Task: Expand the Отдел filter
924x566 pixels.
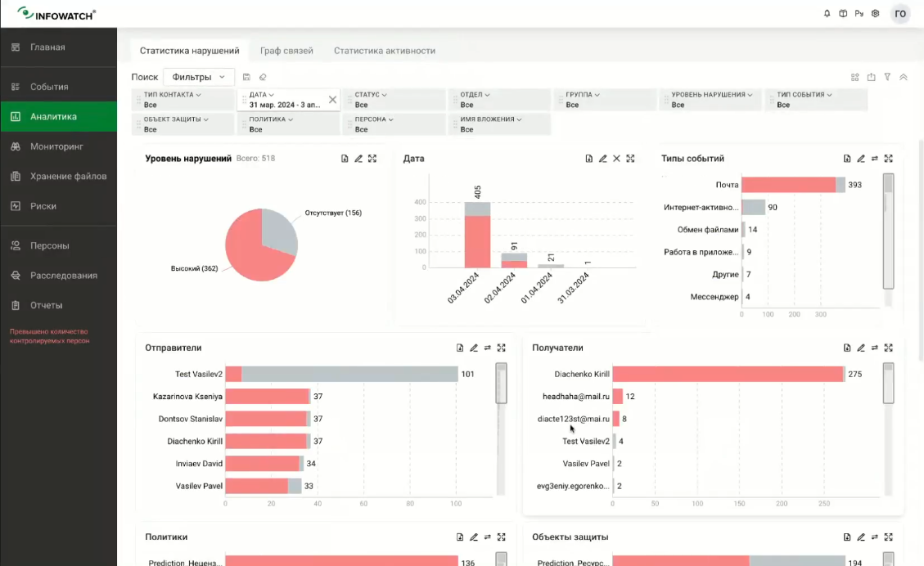Action: coord(500,100)
